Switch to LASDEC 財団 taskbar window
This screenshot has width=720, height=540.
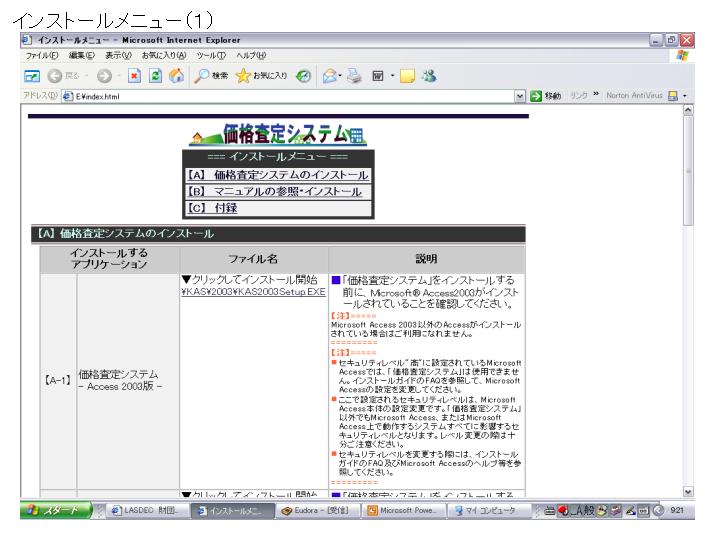pos(149,510)
